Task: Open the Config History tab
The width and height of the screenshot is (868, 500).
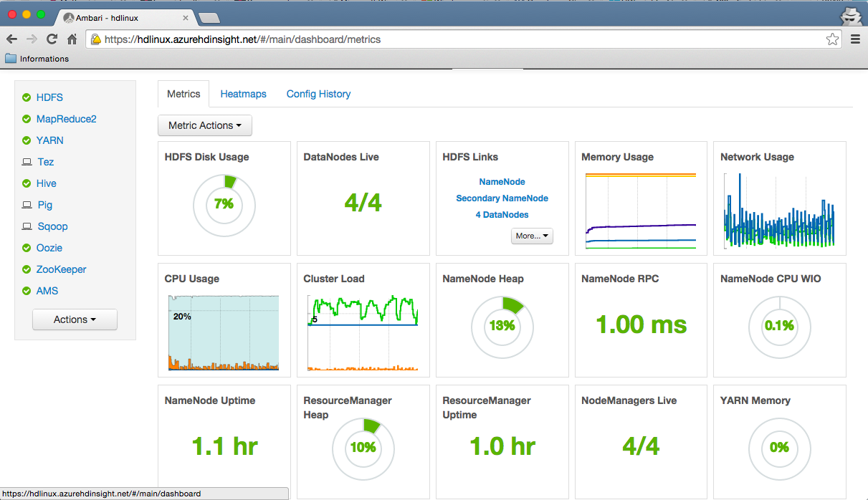Action: point(318,94)
